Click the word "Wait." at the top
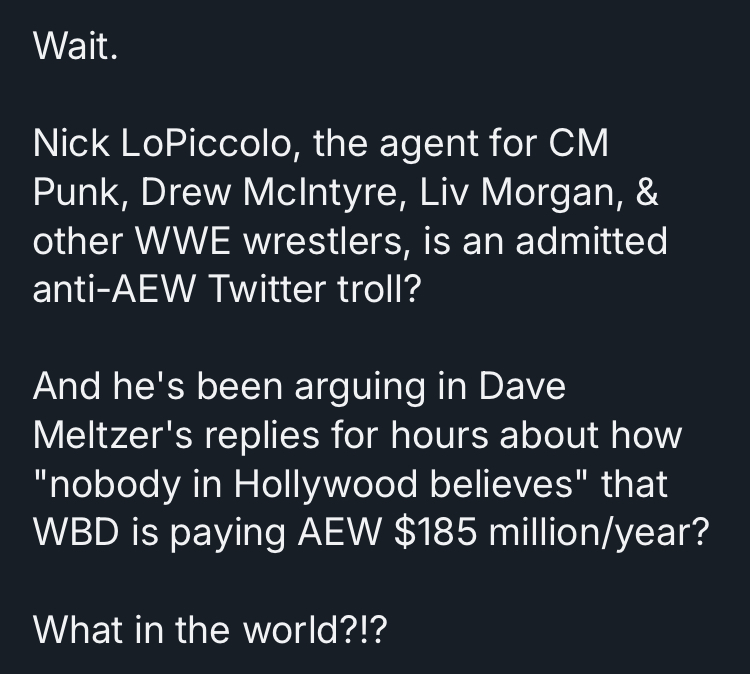The width and height of the screenshot is (750, 674). click(x=75, y=48)
